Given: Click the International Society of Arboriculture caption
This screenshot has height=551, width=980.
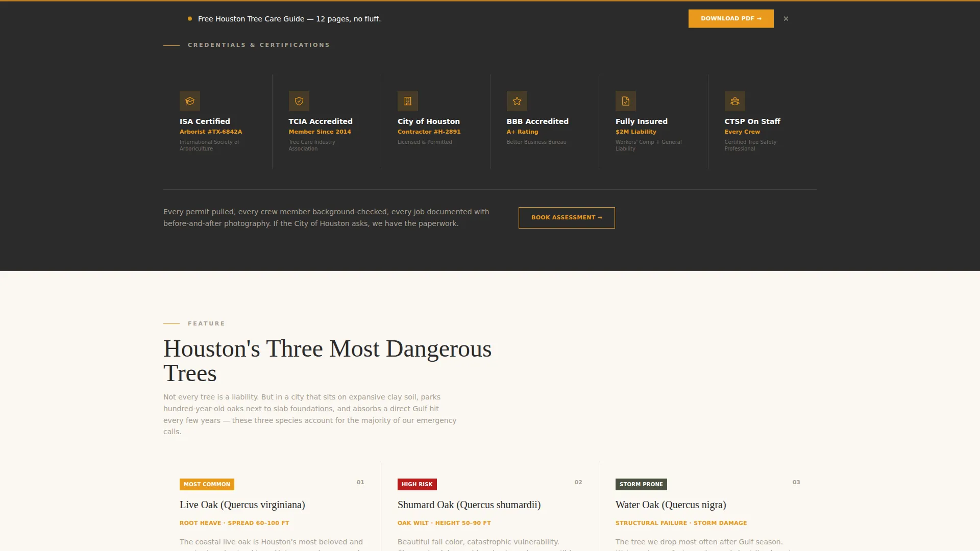Looking at the screenshot, I should pyautogui.click(x=209, y=145).
